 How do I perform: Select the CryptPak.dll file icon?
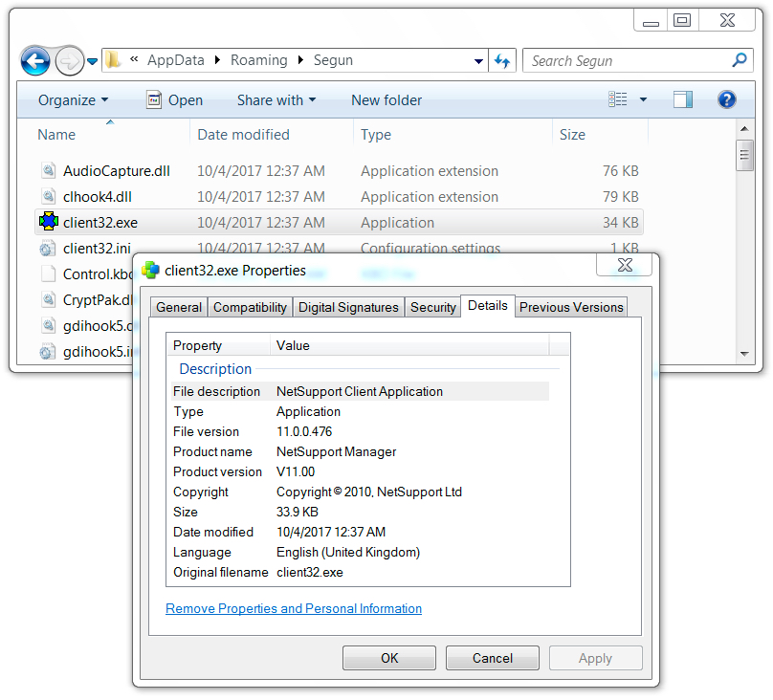48,299
